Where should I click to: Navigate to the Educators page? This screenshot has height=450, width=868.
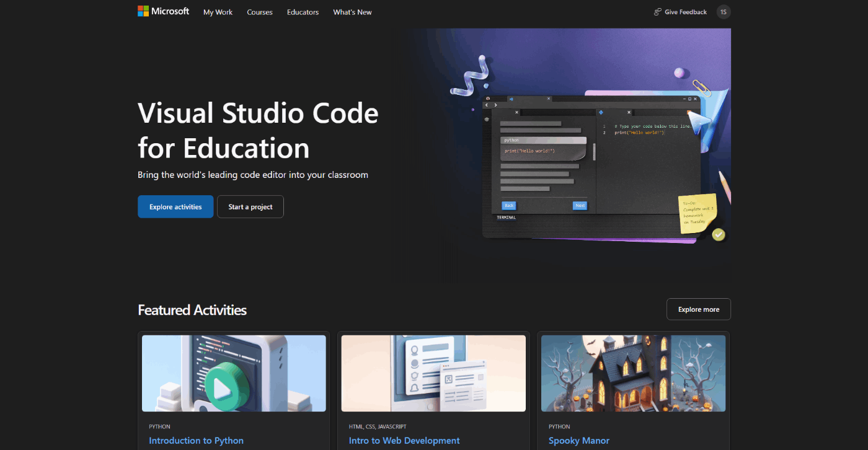pos(303,12)
